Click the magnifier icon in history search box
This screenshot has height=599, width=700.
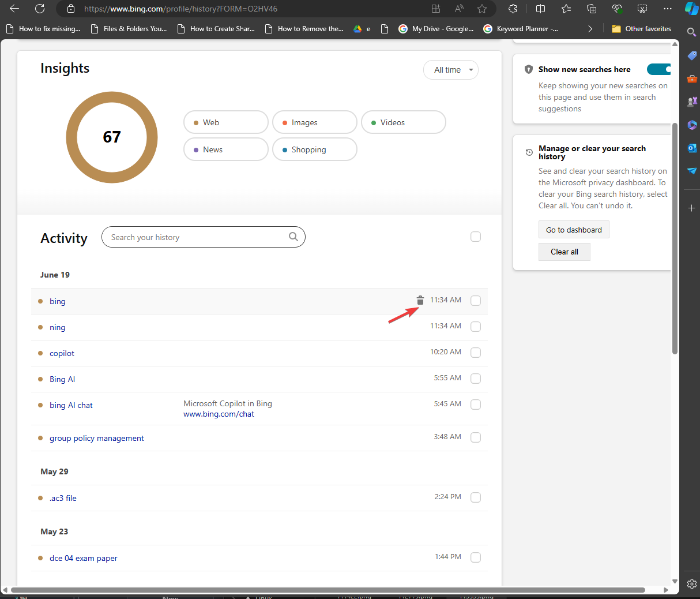coord(293,237)
